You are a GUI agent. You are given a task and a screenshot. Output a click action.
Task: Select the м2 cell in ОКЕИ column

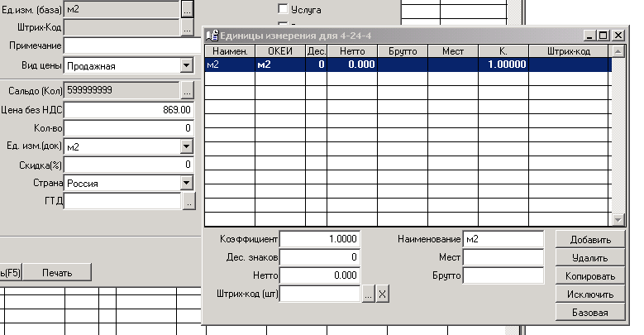(x=280, y=65)
